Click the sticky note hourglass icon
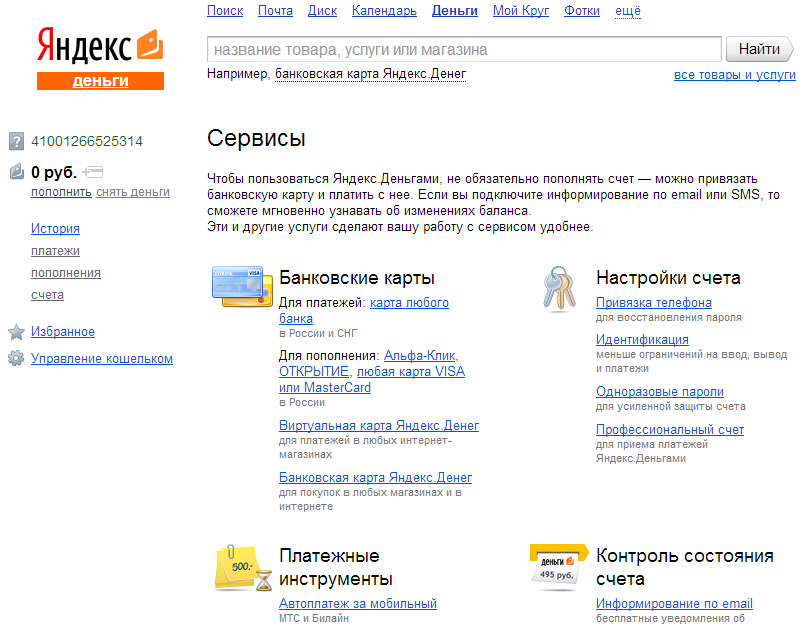808x630 pixels. (244, 568)
